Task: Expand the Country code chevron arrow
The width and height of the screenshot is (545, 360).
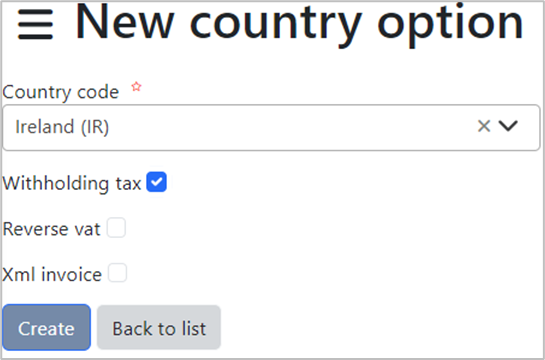Action: pos(508,126)
